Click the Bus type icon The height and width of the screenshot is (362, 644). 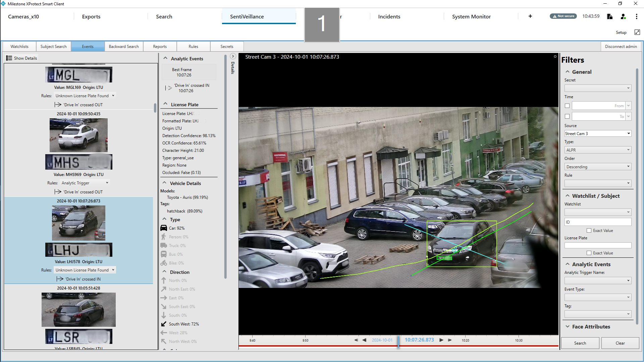tap(164, 254)
